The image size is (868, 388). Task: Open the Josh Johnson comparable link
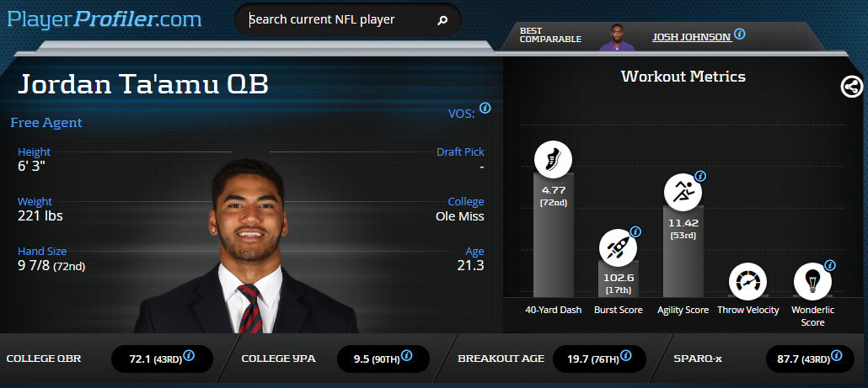coord(691,37)
